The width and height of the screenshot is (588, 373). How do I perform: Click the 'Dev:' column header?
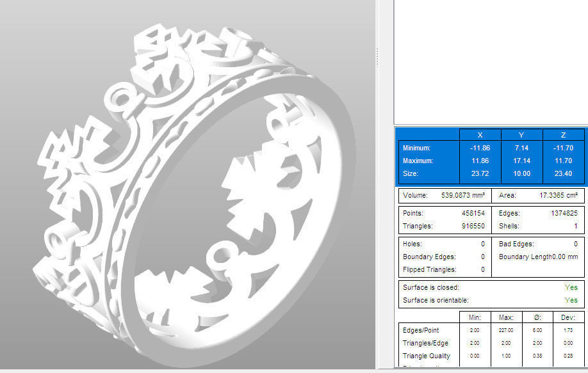tap(568, 317)
